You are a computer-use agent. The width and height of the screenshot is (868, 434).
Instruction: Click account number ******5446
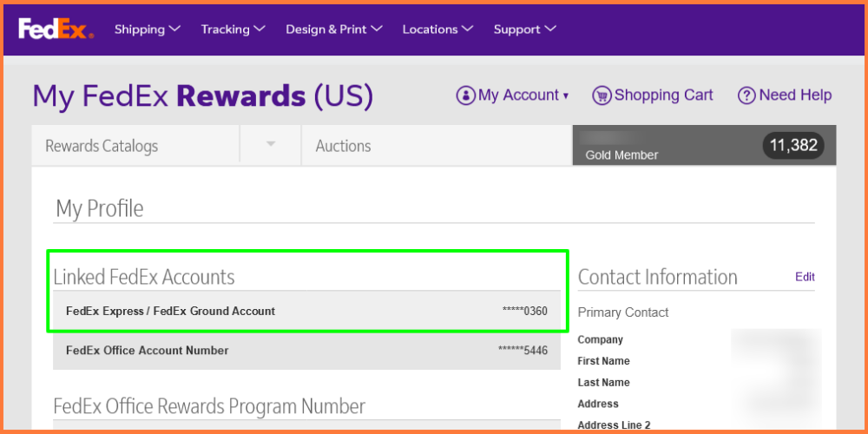pos(523,351)
